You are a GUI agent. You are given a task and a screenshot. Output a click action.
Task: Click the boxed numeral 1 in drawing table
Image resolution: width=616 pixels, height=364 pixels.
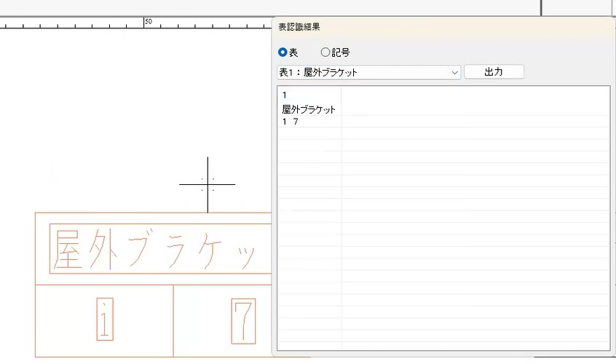pos(105,320)
